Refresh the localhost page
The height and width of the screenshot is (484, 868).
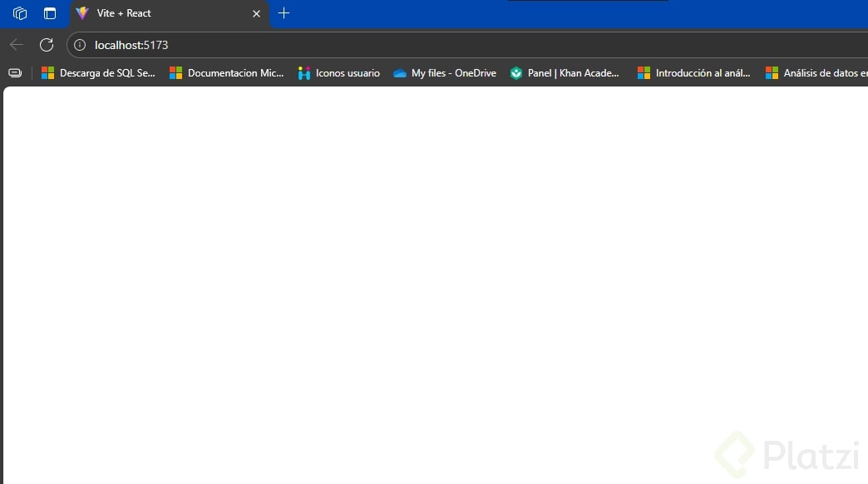(47, 45)
